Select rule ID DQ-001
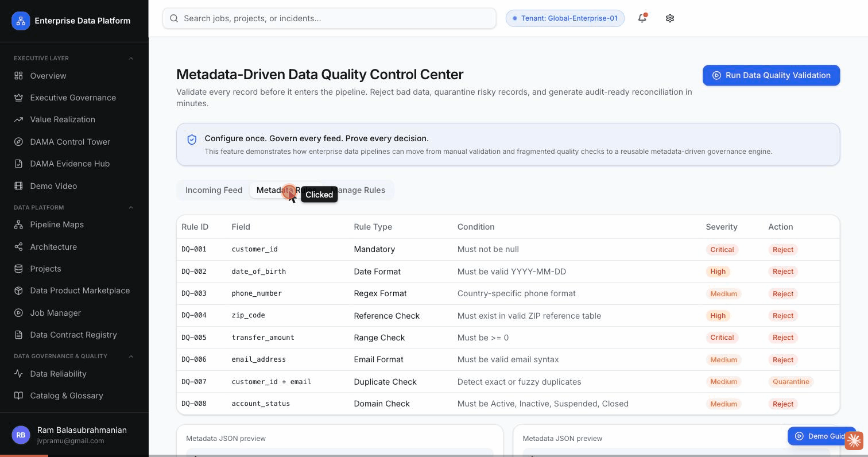 tap(194, 249)
